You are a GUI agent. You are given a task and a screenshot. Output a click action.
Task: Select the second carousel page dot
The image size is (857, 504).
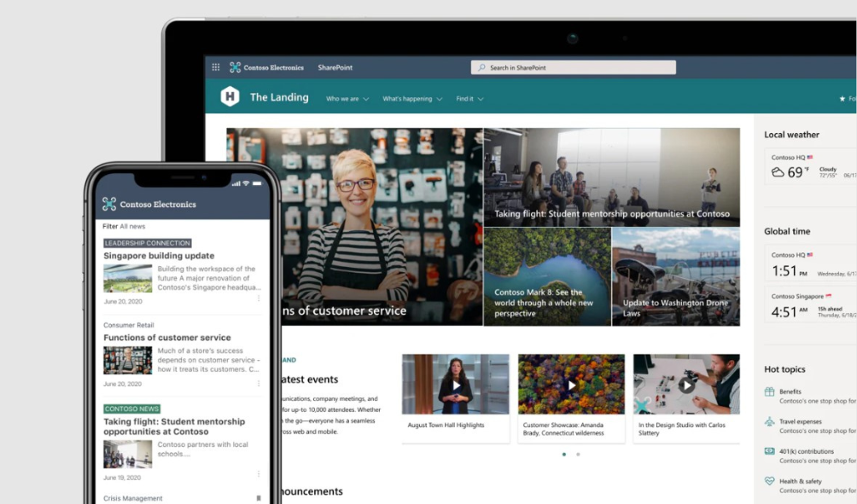pyautogui.click(x=578, y=455)
